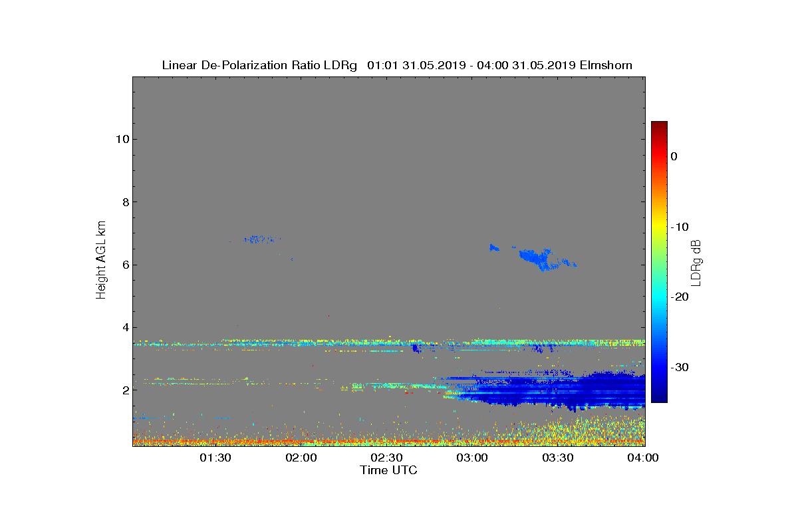Click the 03:00 time tick label
This screenshot has width=798, height=532.
[473, 458]
